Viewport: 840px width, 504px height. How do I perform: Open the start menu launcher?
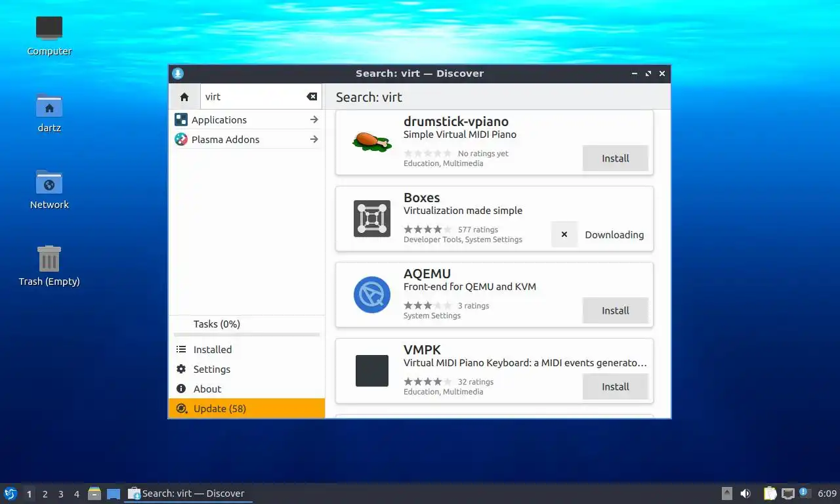(10, 493)
